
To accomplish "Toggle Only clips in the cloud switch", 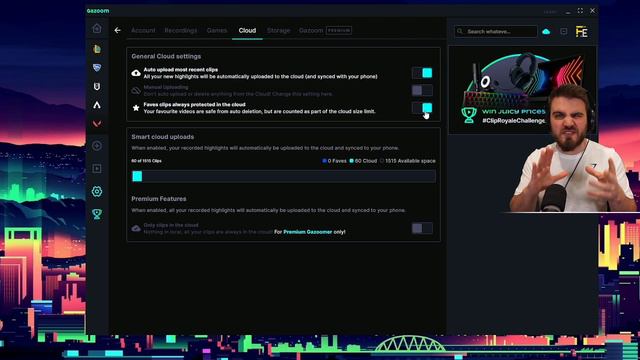I will [x=422, y=228].
